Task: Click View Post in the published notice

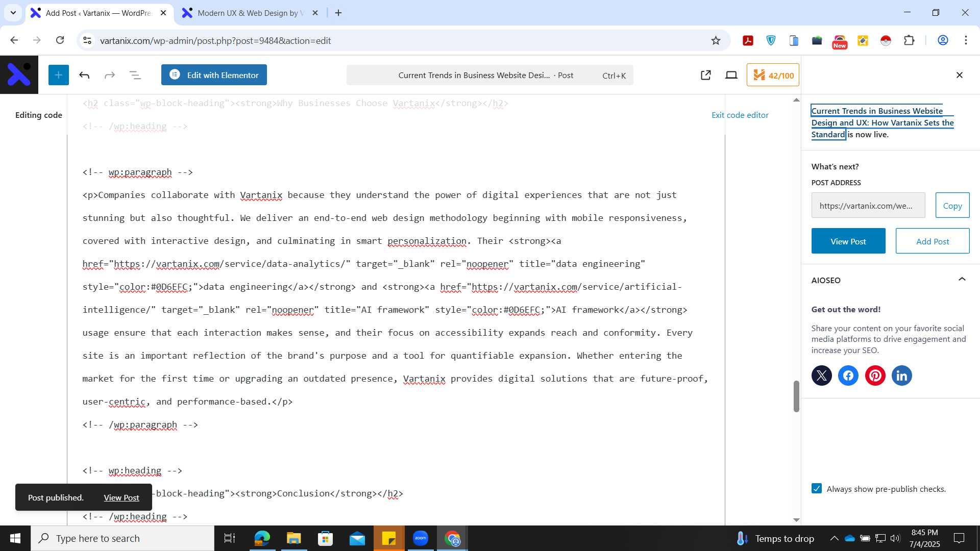Action: [121, 497]
